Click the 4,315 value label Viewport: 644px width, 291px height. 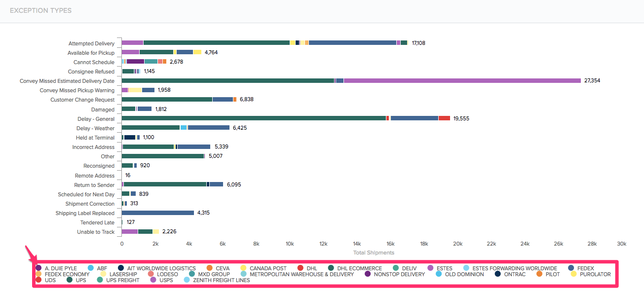point(204,213)
